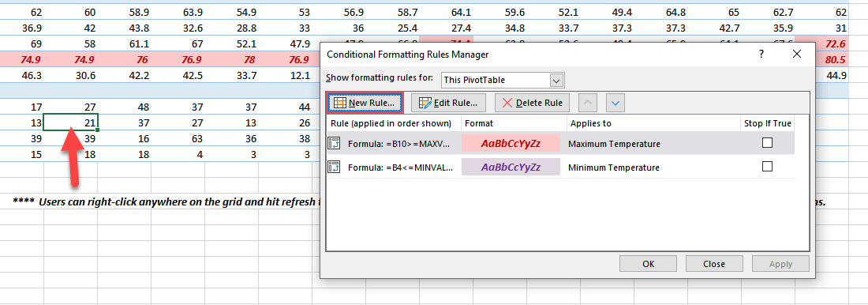This screenshot has height=305, width=868.
Task: Select the cell with value 30.6
Action: pyautogui.click(x=71, y=75)
